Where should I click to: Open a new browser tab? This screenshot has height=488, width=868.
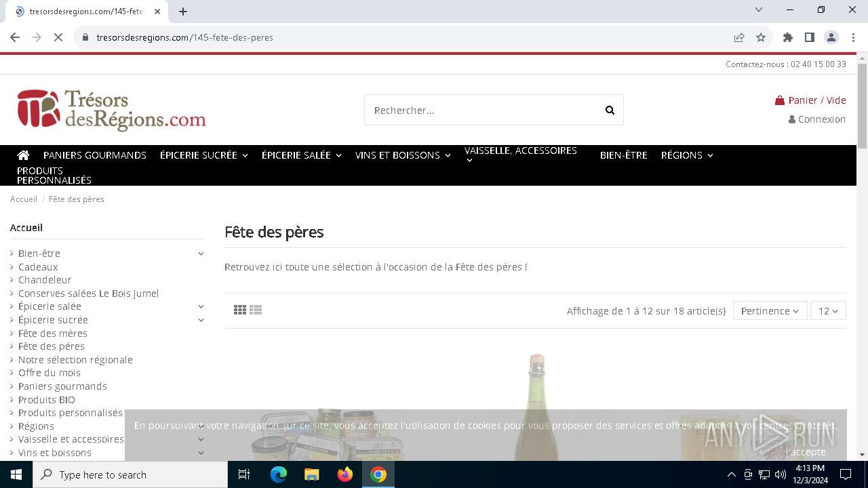(x=183, y=12)
